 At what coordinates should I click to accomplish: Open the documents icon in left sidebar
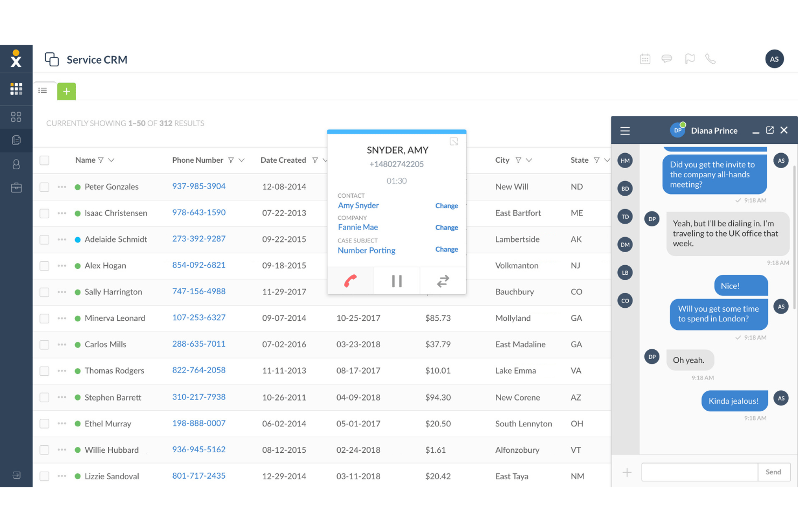click(16, 140)
